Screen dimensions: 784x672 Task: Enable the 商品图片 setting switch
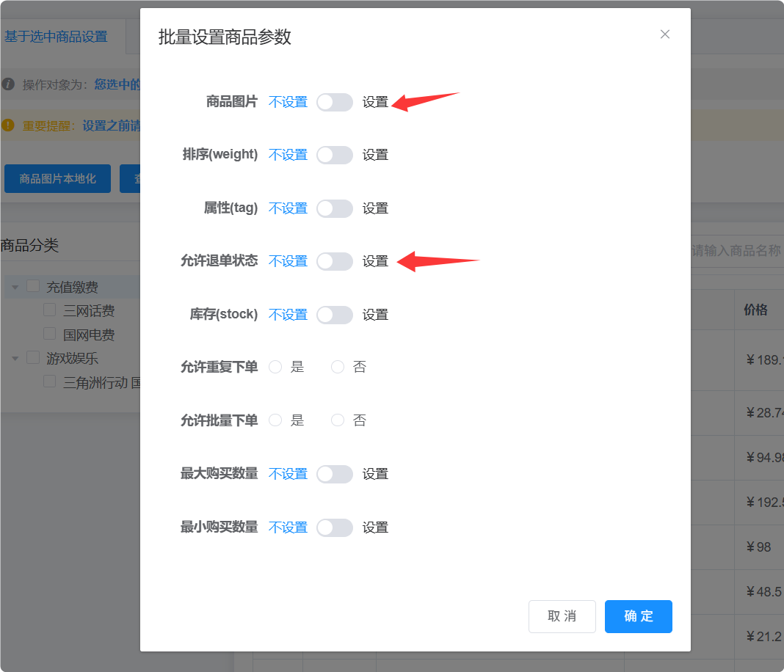pyautogui.click(x=335, y=102)
